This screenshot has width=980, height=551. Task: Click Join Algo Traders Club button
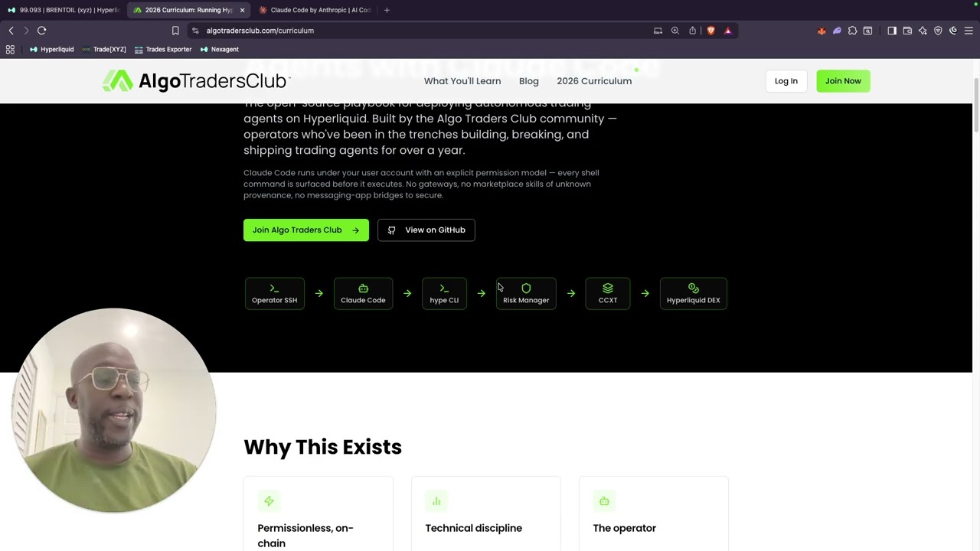305,230
